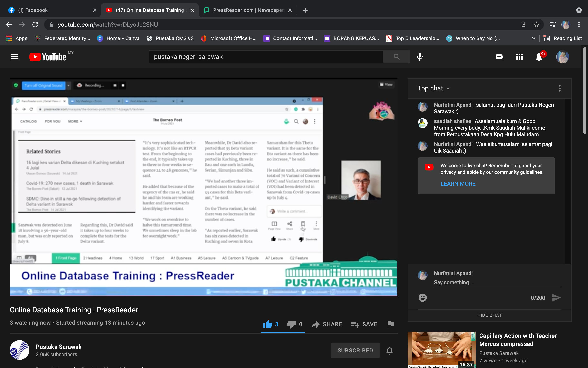Open Capillary Action with Teacher Marcus thumbnail

441,350
